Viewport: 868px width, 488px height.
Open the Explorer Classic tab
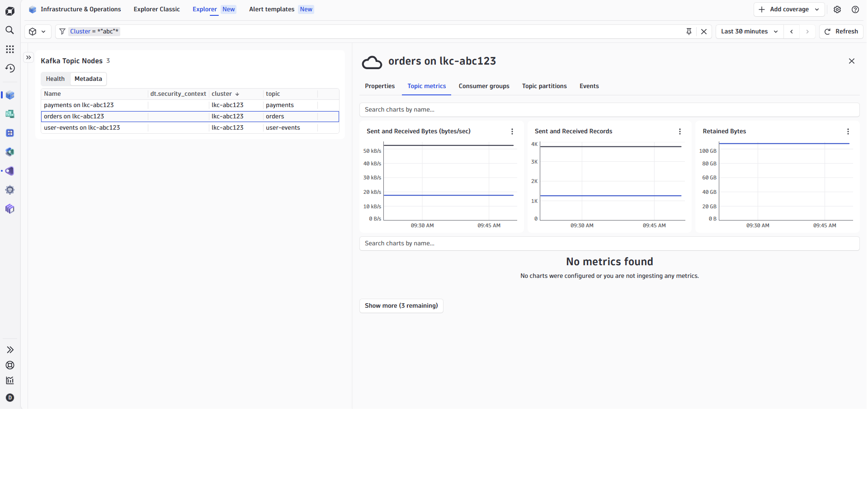coord(156,9)
